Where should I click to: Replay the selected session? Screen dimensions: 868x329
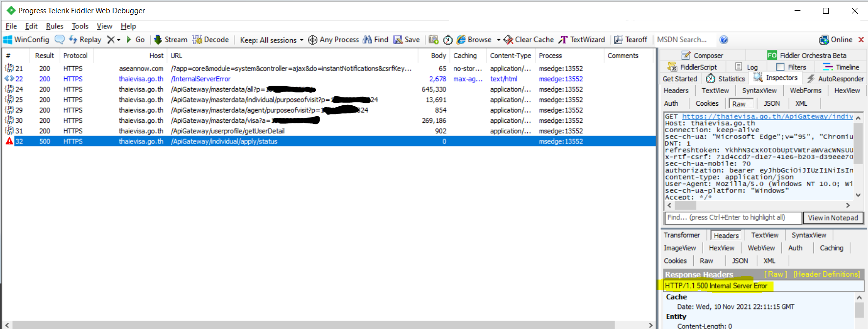point(85,40)
